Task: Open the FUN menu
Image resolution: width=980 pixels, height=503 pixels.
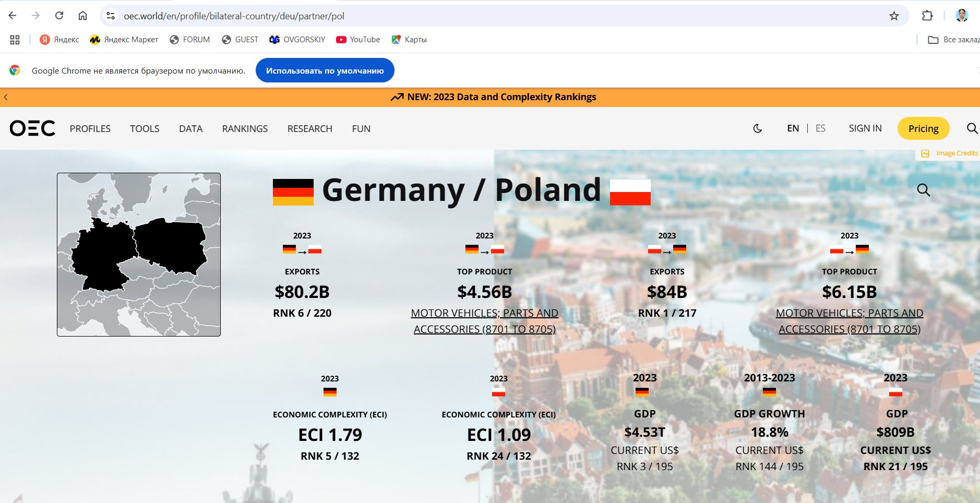Action: [x=361, y=129]
